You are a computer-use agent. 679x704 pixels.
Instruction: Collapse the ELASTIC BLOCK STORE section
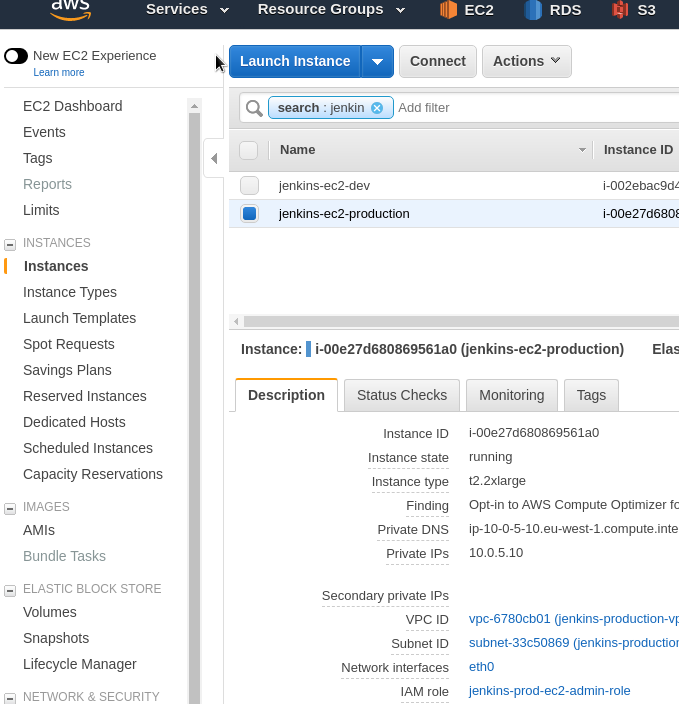[x=10, y=590]
